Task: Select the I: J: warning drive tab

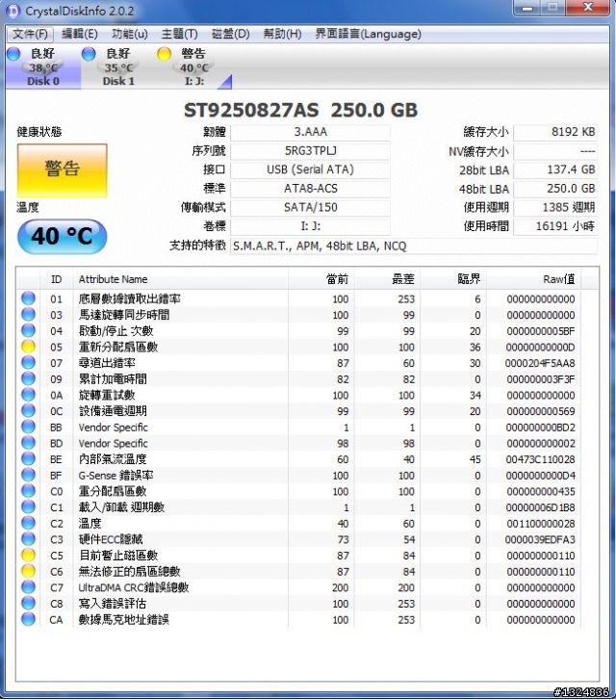Action: pyautogui.click(x=193, y=67)
